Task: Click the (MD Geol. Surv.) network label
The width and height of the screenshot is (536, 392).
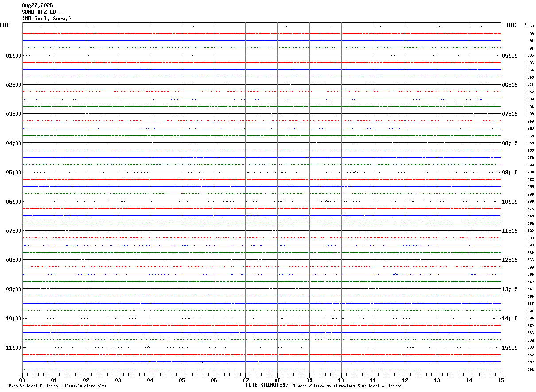Action: click(x=47, y=19)
